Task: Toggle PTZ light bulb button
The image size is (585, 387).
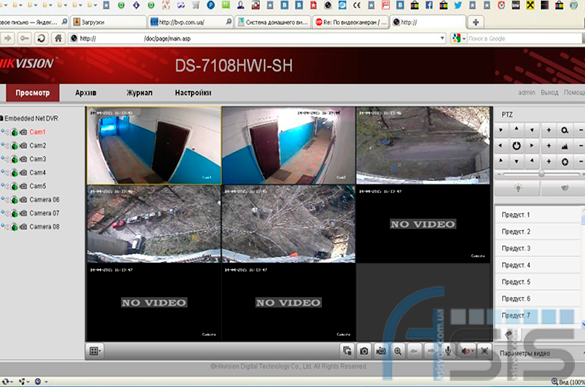Action: (518, 188)
